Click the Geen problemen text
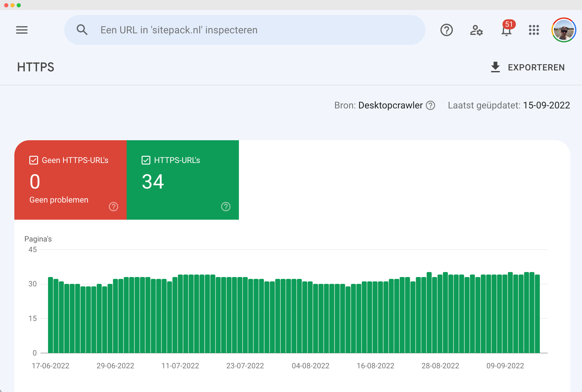Viewport: 582px width, 392px height. tap(59, 200)
